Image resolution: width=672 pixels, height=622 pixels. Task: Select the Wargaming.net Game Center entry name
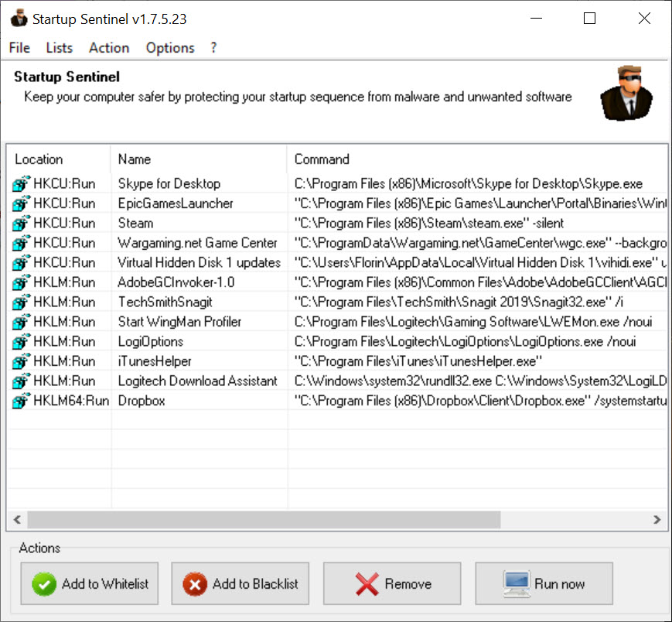tap(197, 243)
